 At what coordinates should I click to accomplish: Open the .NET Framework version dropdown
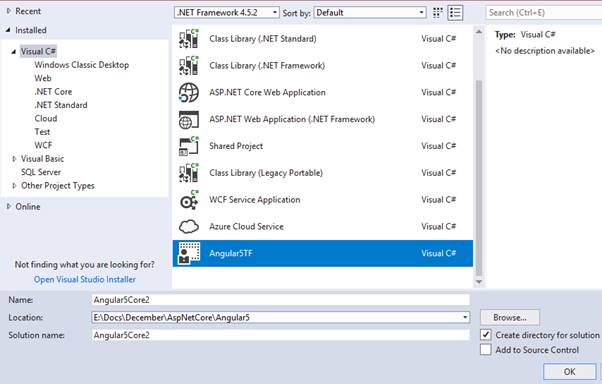227,13
